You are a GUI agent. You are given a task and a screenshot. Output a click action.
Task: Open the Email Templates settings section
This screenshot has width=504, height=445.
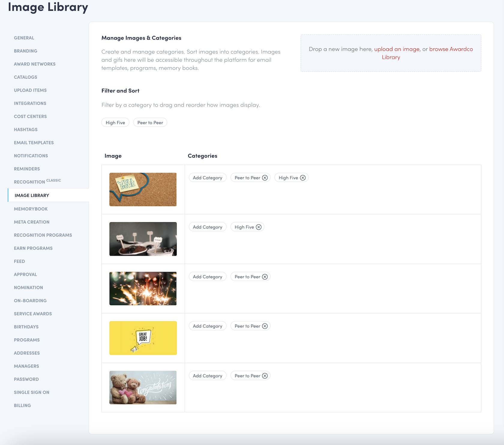coord(34,143)
